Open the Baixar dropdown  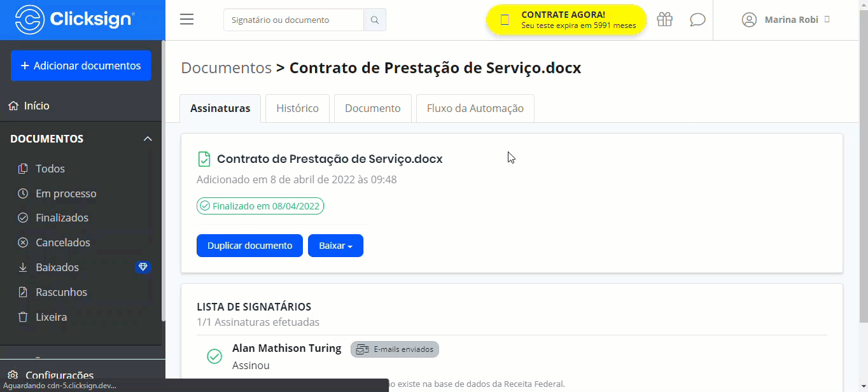(x=335, y=246)
